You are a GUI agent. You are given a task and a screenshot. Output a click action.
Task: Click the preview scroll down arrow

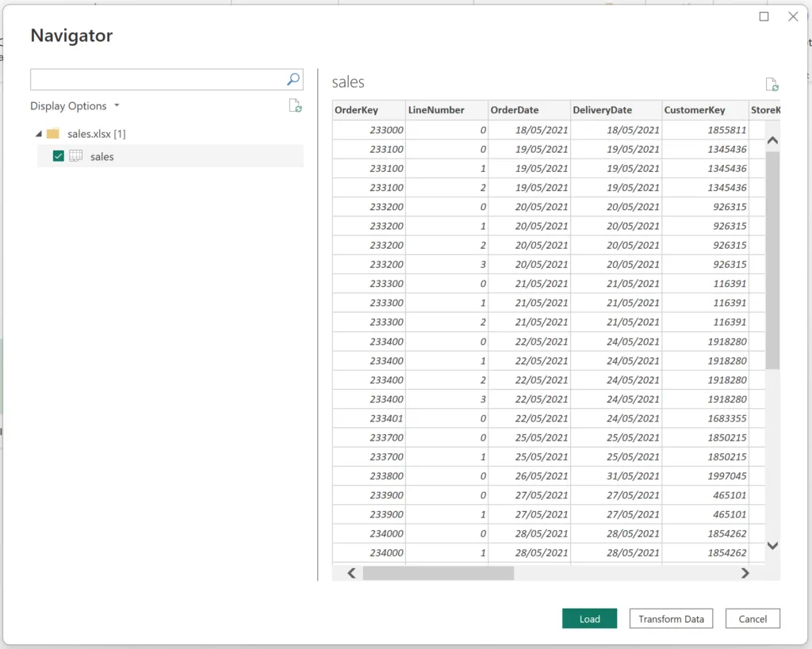[772, 545]
